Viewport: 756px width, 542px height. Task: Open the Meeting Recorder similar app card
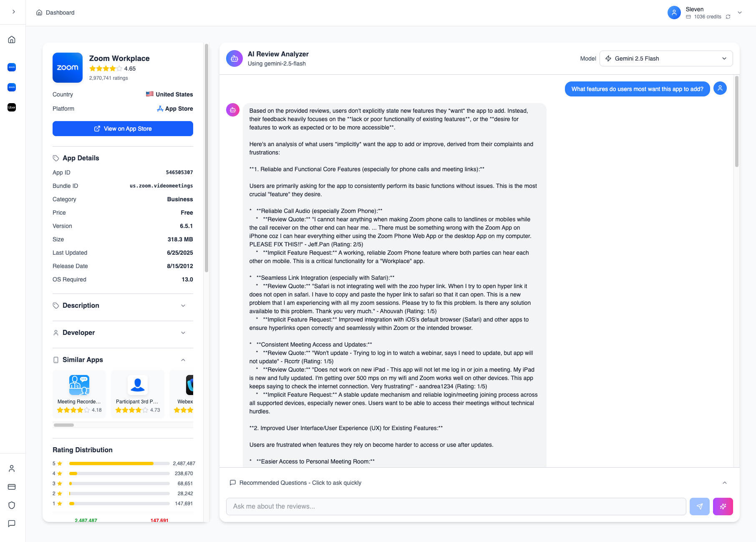point(79,394)
